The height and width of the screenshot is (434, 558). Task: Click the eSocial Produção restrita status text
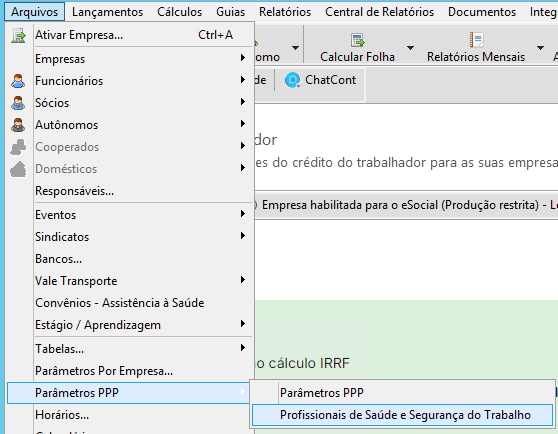[409, 205]
